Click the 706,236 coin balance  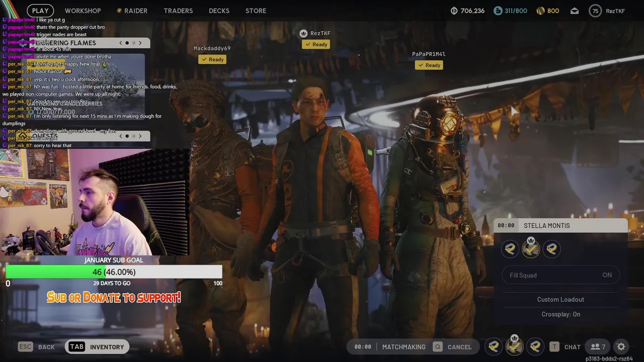tap(472, 11)
